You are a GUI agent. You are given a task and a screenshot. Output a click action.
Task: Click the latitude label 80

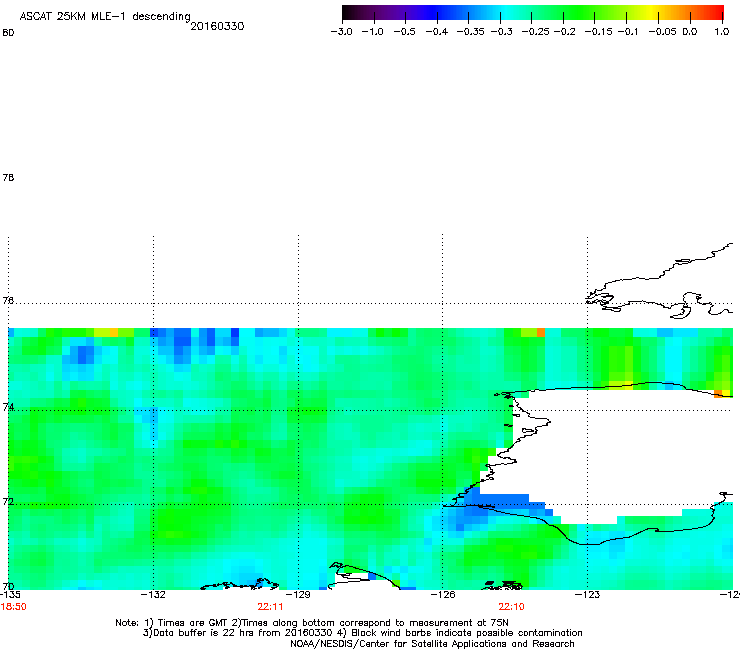[x=8, y=33]
